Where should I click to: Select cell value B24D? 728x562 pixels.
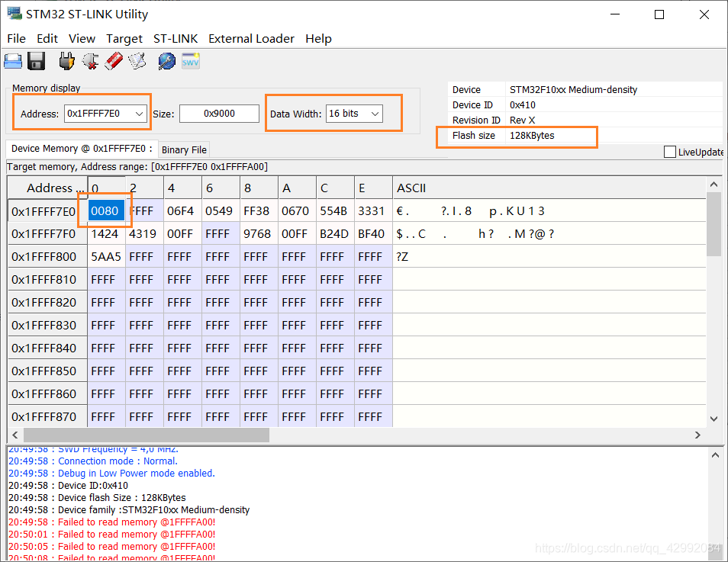[335, 234]
